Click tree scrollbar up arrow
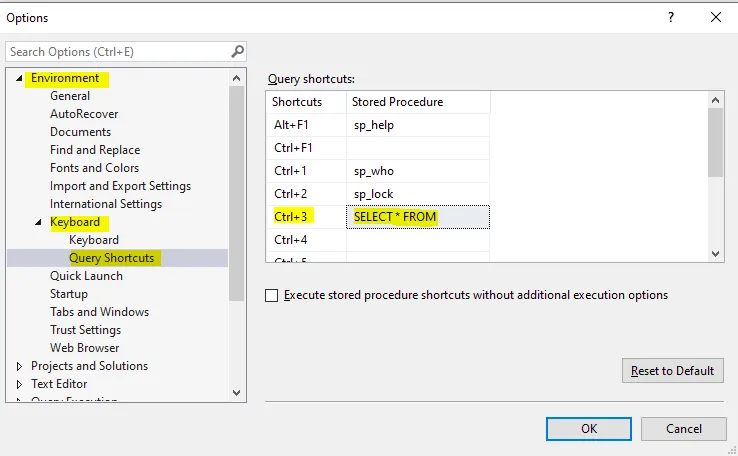The height and width of the screenshot is (456, 738). click(236, 78)
